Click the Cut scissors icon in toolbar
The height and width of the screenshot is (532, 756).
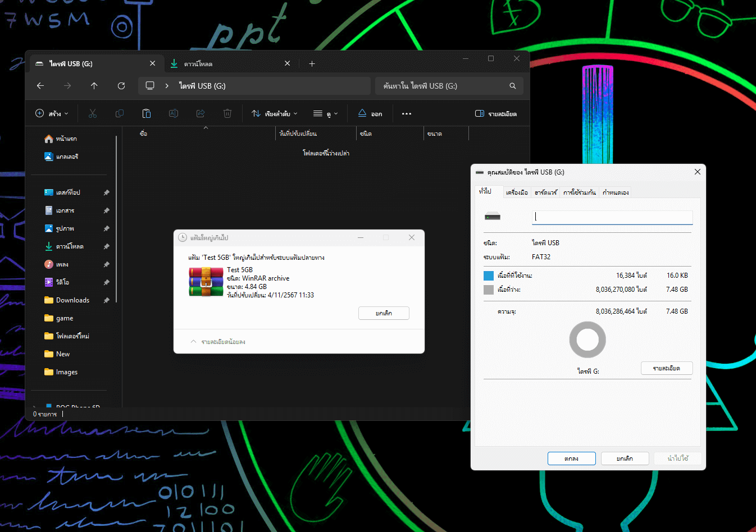93,113
